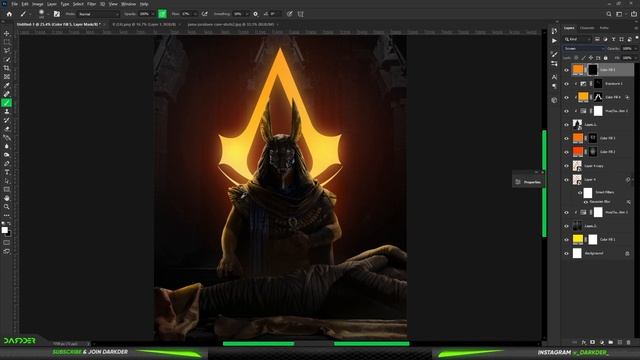This screenshot has height=360, width=640.
Task: Click the search icon at top right
Action: [609, 14]
